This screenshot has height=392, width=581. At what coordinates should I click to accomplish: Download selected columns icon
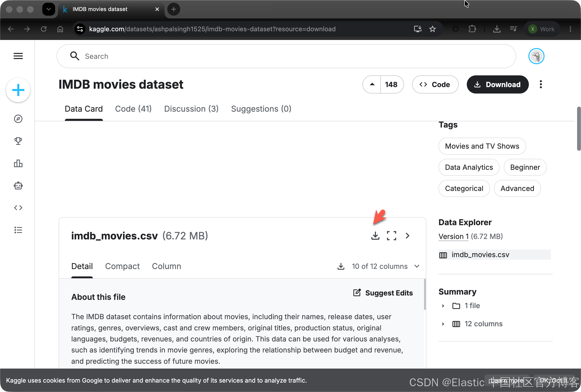(x=341, y=266)
